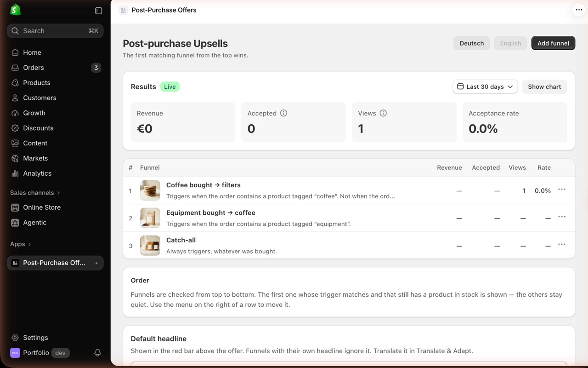Click the Rate column header
Image resolution: width=588 pixels, height=368 pixels.
(544, 167)
